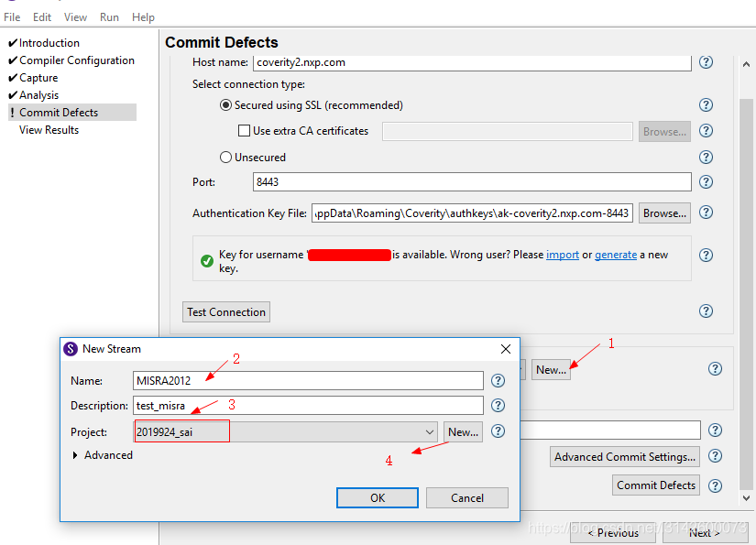Click New project button in dialog
The width and height of the screenshot is (756, 545).
(463, 432)
